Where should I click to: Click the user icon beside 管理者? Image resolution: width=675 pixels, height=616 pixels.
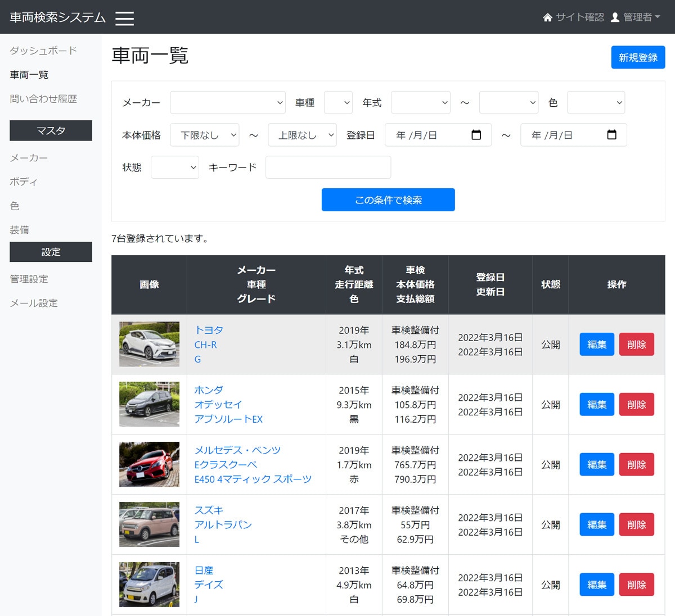pyautogui.click(x=615, y=17)
